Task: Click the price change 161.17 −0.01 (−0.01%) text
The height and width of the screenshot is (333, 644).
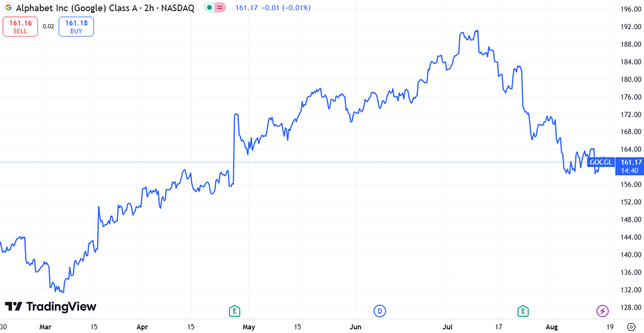Action: [273, 8]
